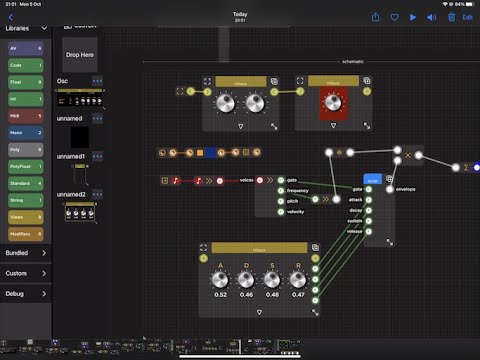This screenshot has width=480, height=360.
Task: Open the Osc item's three-dot menu
Action: tap(97, 81)
